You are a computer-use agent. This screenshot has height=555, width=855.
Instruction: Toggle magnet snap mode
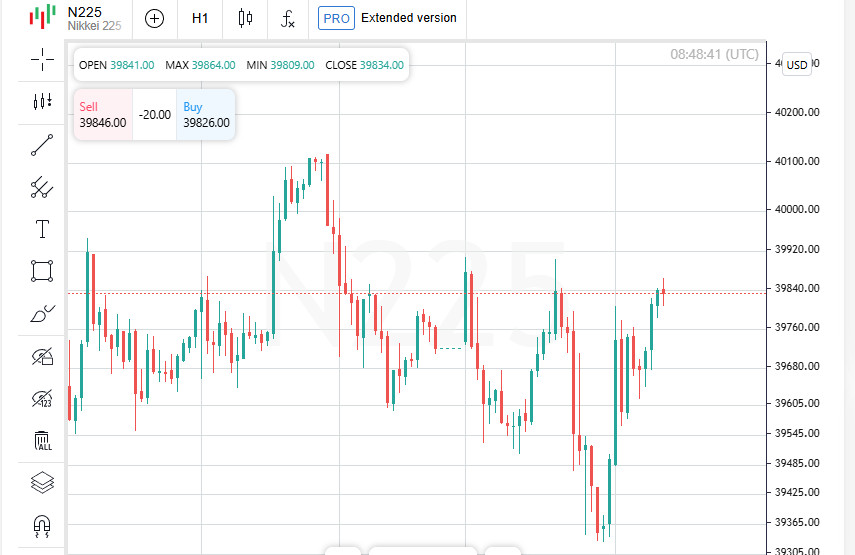coord(42,525)
